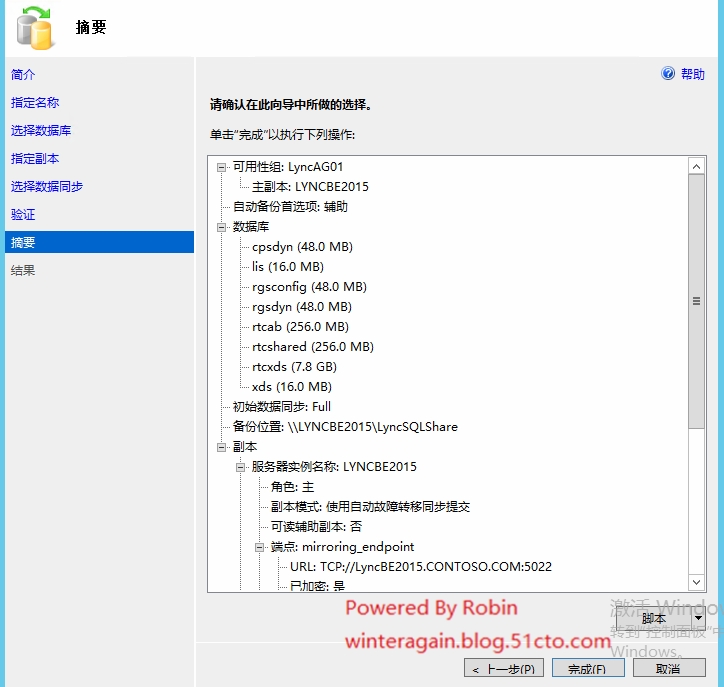Viewport: 724px width, 687px height.
Task: Select the rtcxds (7.8 GB) row
Action: 294,367
